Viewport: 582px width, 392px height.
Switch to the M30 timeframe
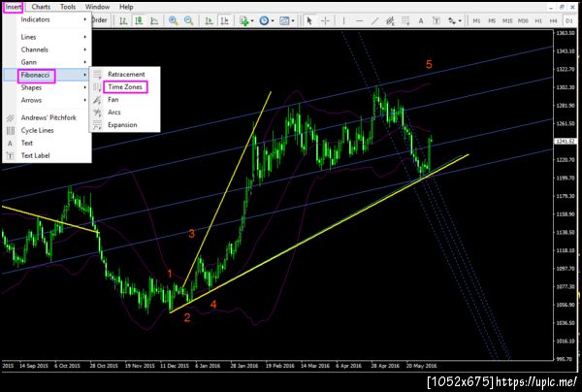click(523, 20)
